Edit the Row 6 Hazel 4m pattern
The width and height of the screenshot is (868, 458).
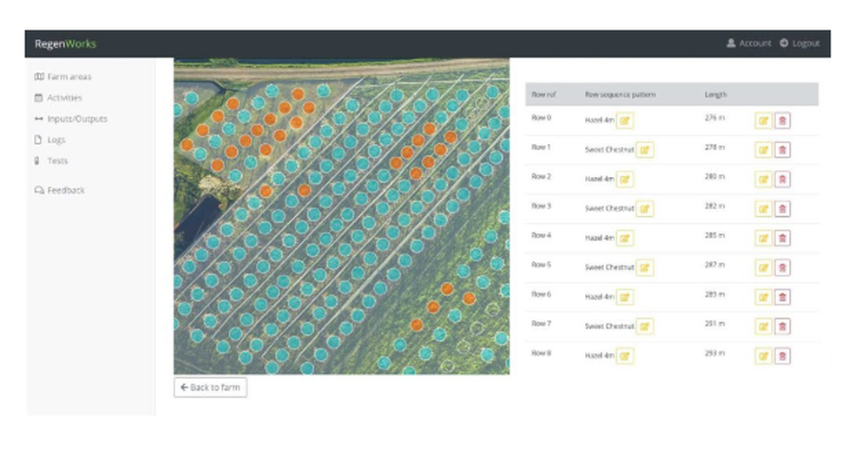pyautogui.click(x=624, y=297)
